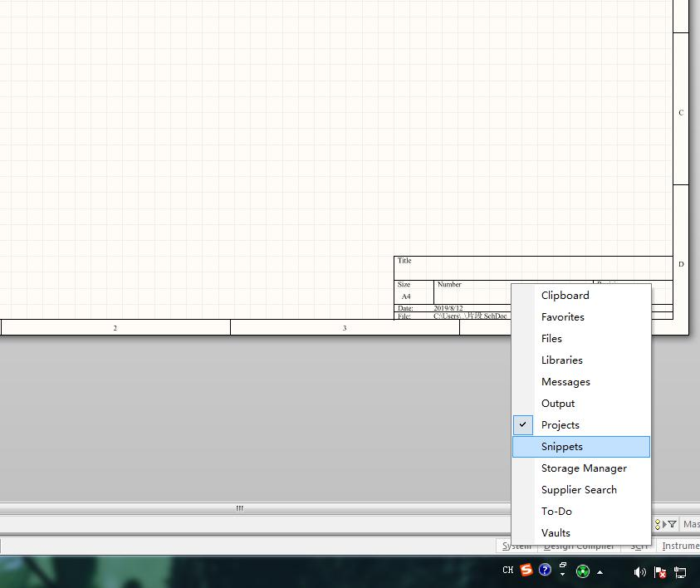
Task: Show the To-Do panel
Action: (x=580, y=512)
